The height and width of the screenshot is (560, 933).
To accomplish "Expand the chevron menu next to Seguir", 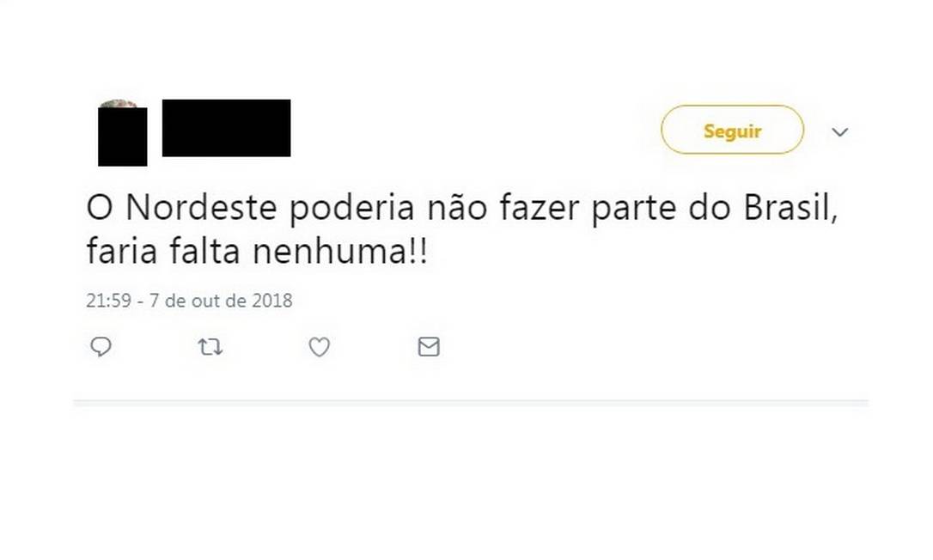I will point(840,131).
